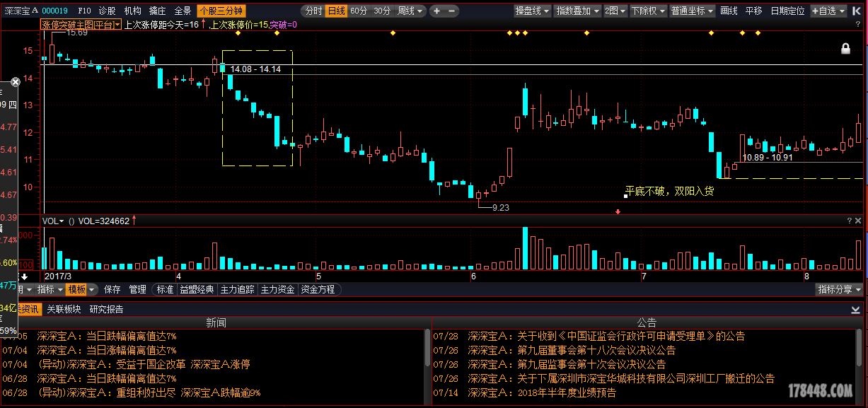Open F10 company info
The image size is (868, 408).
point(84,11)
